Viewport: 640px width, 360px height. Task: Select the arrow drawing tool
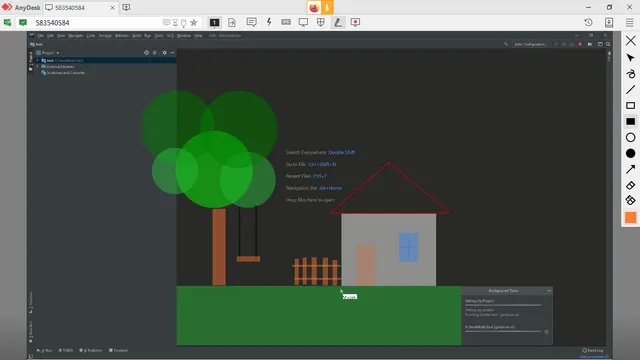[x=631, y=169]
